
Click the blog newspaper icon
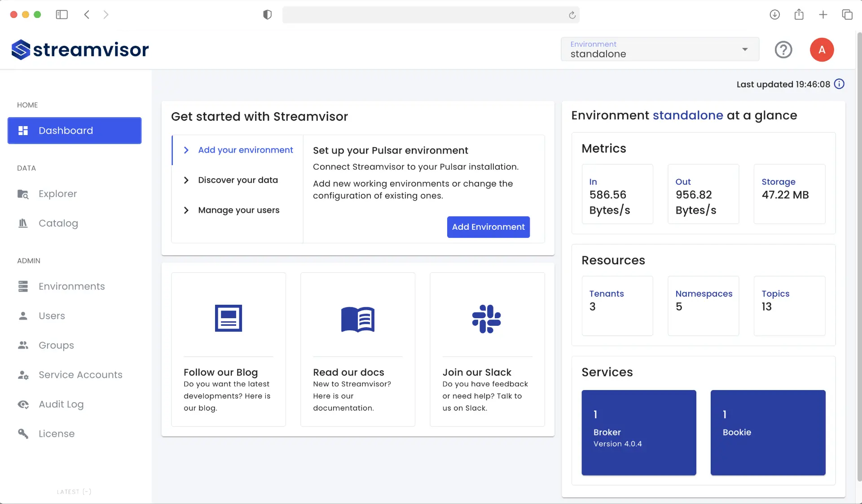tap(229, 318)
